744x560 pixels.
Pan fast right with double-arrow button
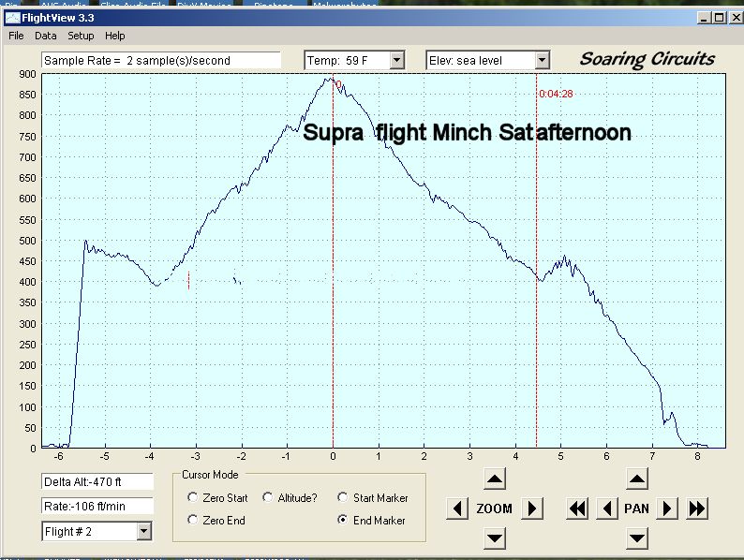697,508
